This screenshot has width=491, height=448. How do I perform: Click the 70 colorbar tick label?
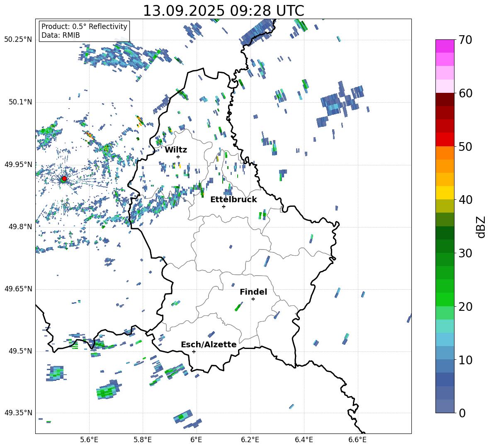point(465,40)
